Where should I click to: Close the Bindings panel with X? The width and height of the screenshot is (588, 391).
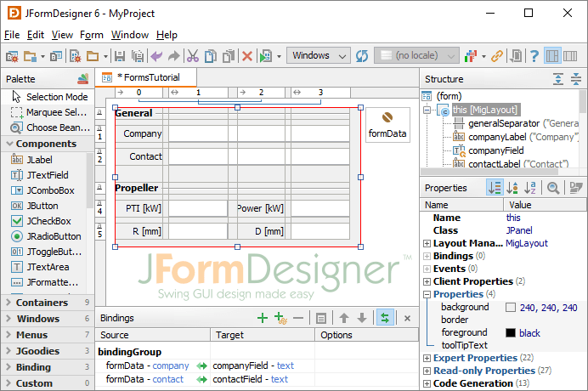[x=407, y=319]
